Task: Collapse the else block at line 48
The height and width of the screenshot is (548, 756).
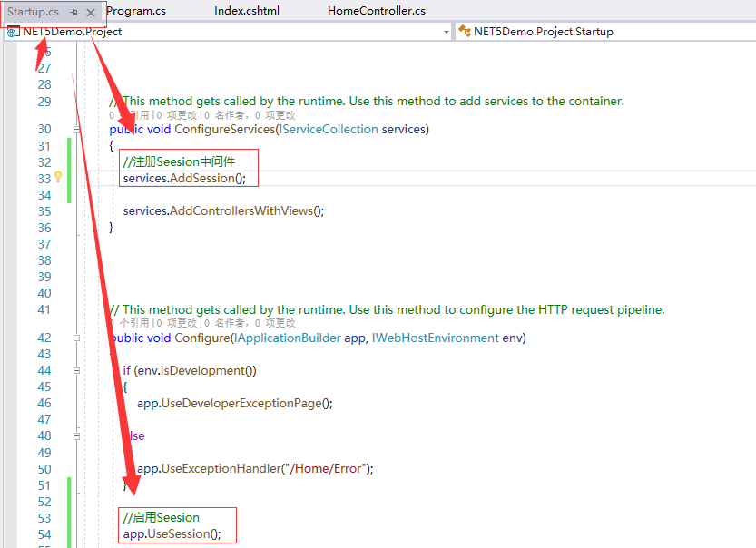Action: [x=76, y=435]
